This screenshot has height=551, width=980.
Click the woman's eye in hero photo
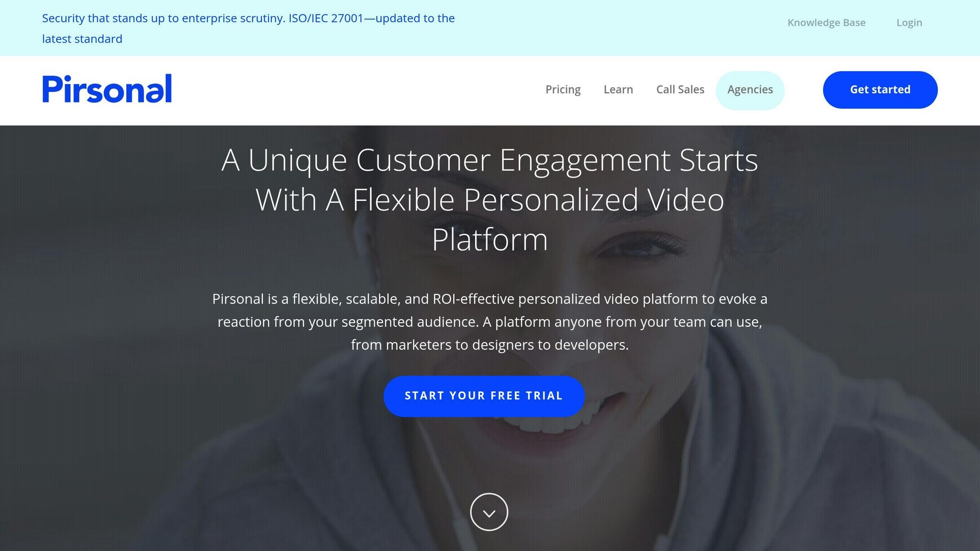click(641, 246)
